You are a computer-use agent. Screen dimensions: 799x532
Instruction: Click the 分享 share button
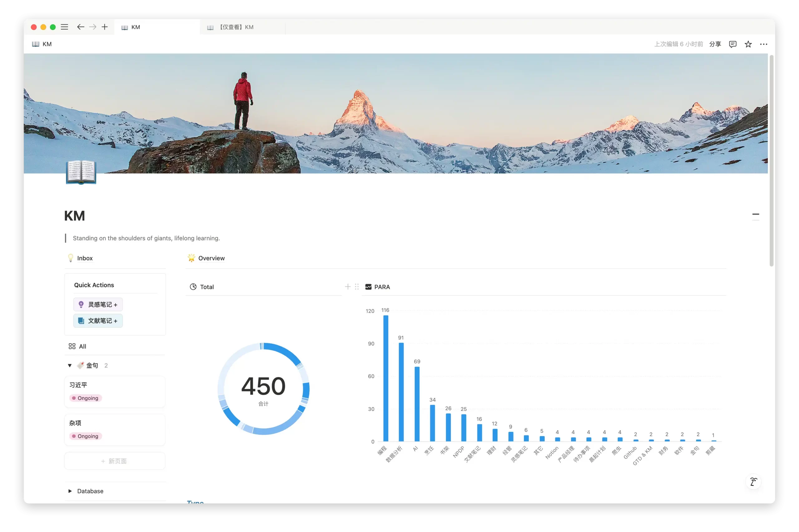[x=715, y=44]
